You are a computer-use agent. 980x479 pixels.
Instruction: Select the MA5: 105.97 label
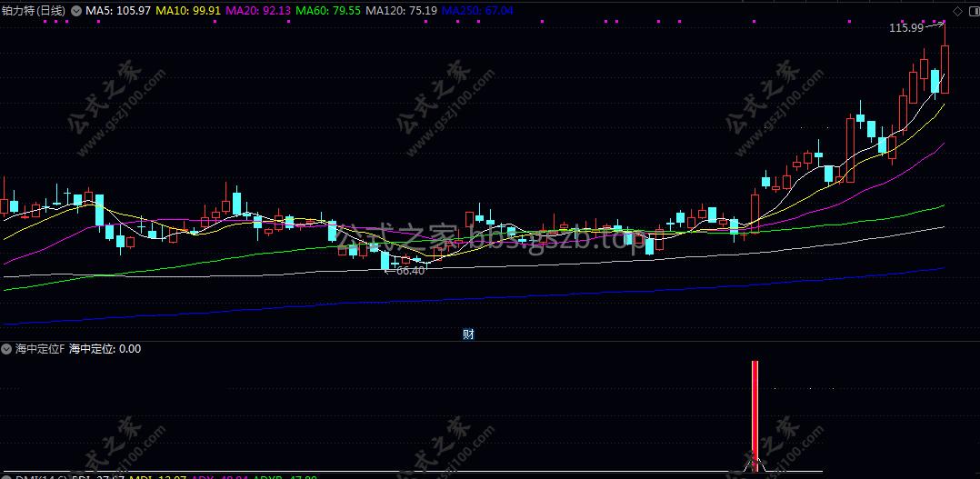[118, 11]
